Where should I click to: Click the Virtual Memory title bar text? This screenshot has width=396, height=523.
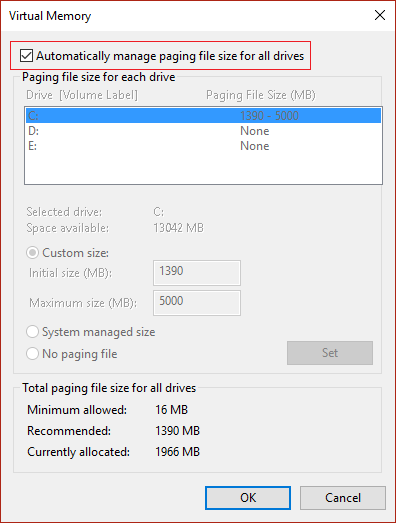click(50, 16)
